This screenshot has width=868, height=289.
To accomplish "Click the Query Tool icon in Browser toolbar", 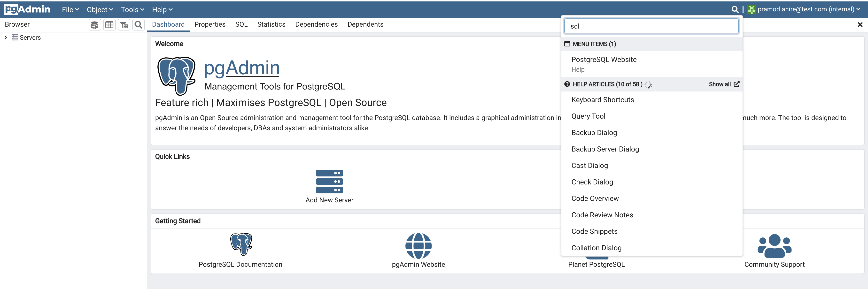I will coord(95,25).
